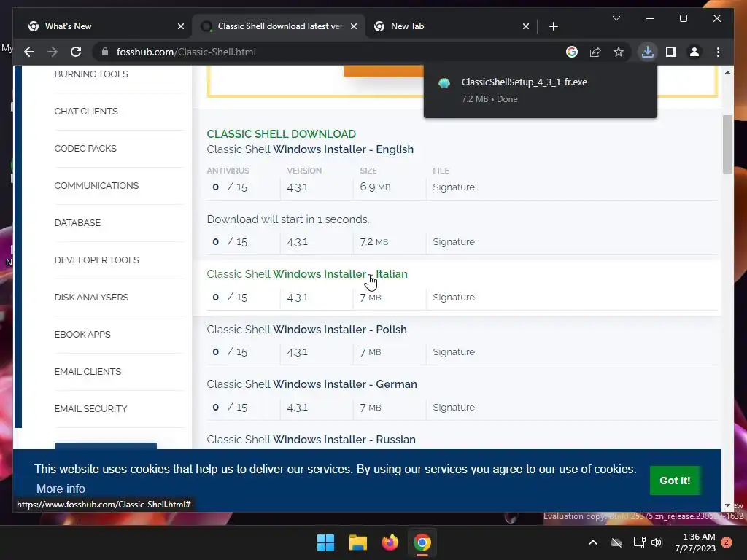Close the Classic Shell download tab
Viewport: 747px width, 560px height.
coord(354,26)
